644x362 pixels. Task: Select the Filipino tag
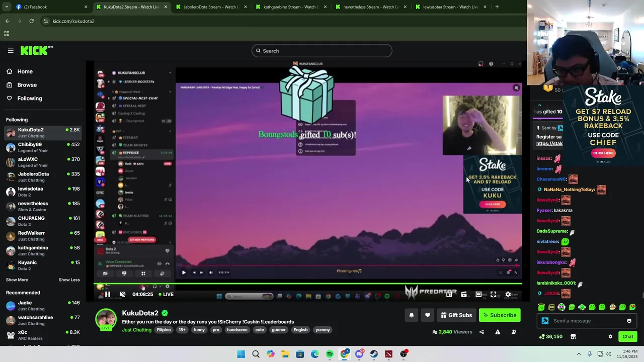[164, 330]
